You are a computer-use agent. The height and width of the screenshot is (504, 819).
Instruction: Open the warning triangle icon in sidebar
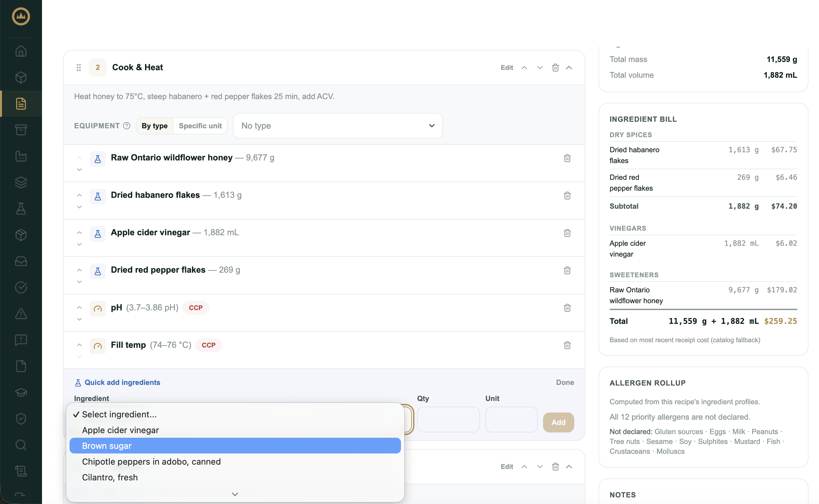coord(21,314)
